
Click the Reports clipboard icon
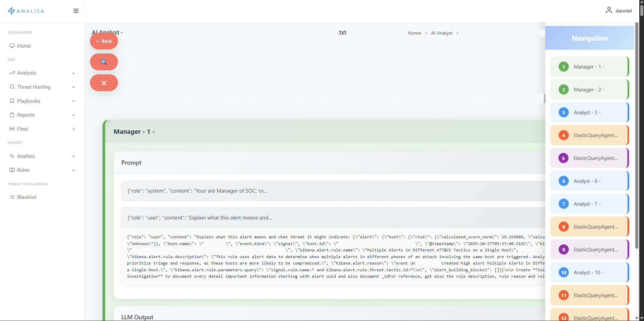12,115
